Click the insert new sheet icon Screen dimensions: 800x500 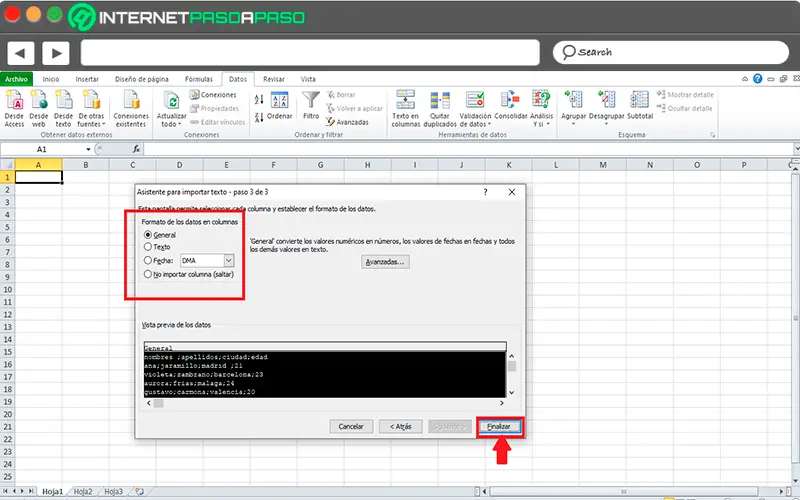tap(139, 492)
